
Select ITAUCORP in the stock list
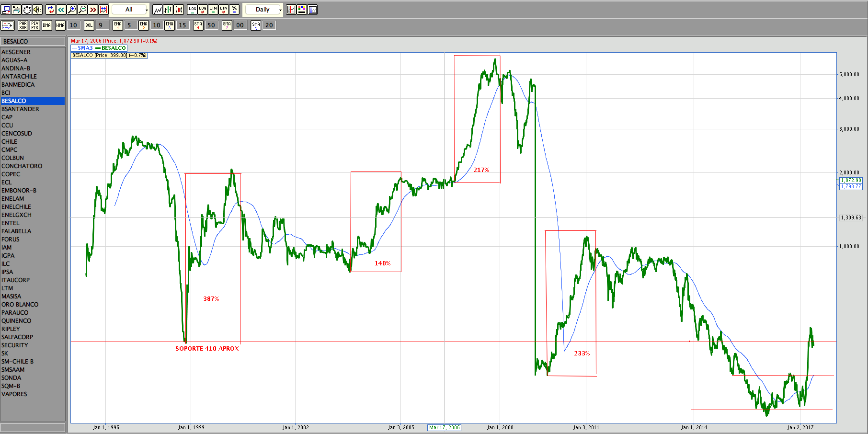pos(33,280)
